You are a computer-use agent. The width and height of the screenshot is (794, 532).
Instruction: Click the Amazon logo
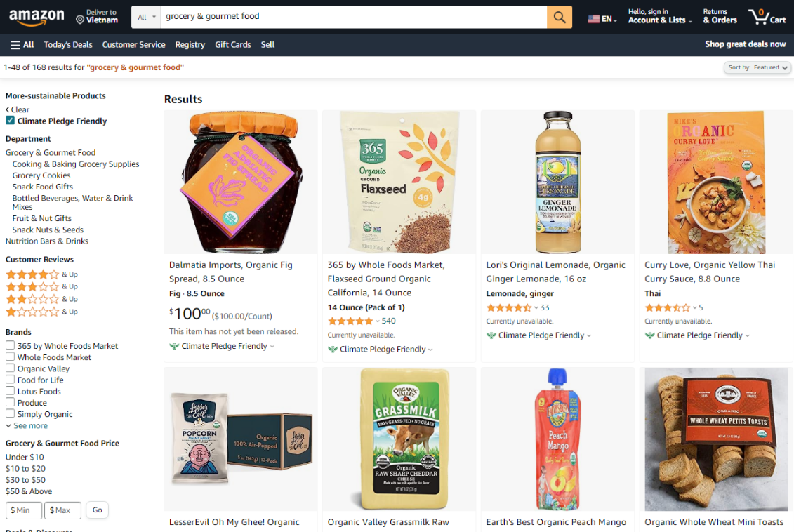pyautogui.click(x=37, y=17)
